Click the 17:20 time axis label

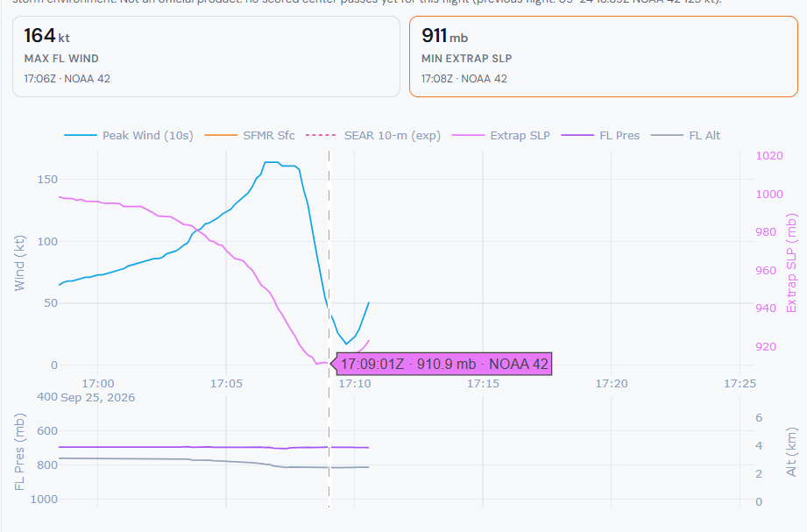pos(612,384)
